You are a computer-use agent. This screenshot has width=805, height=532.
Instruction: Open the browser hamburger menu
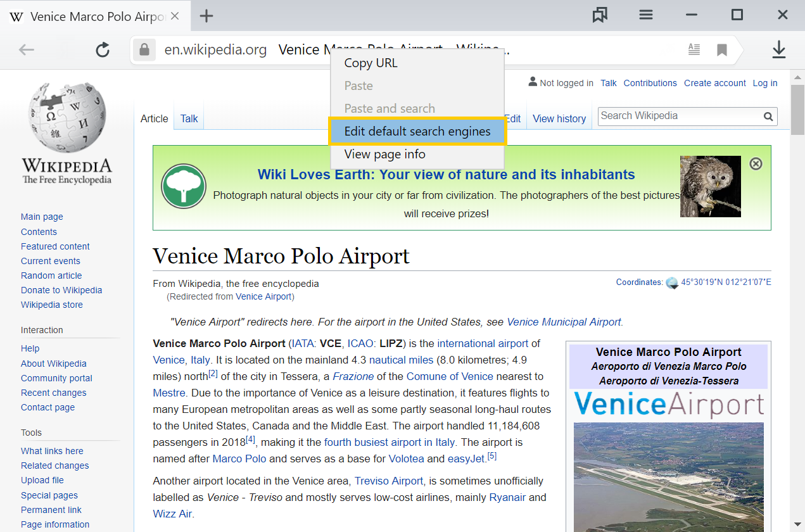[646, 15]
